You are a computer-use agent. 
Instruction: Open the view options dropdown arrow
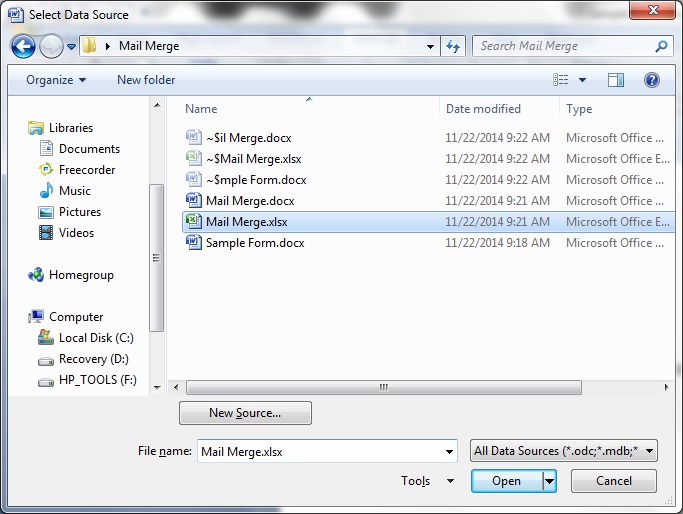click(582, 80)
